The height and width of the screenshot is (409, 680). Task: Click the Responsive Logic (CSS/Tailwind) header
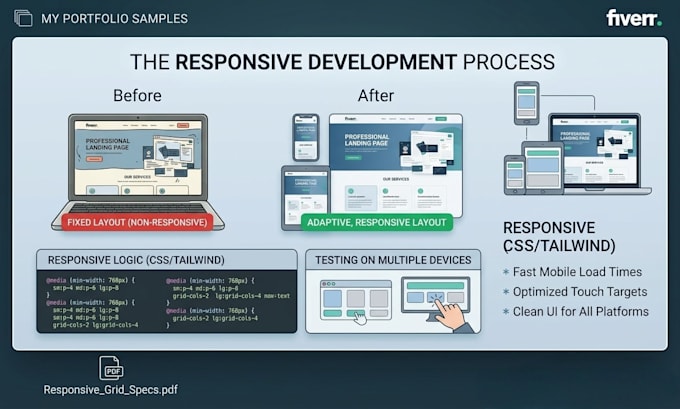167,260
